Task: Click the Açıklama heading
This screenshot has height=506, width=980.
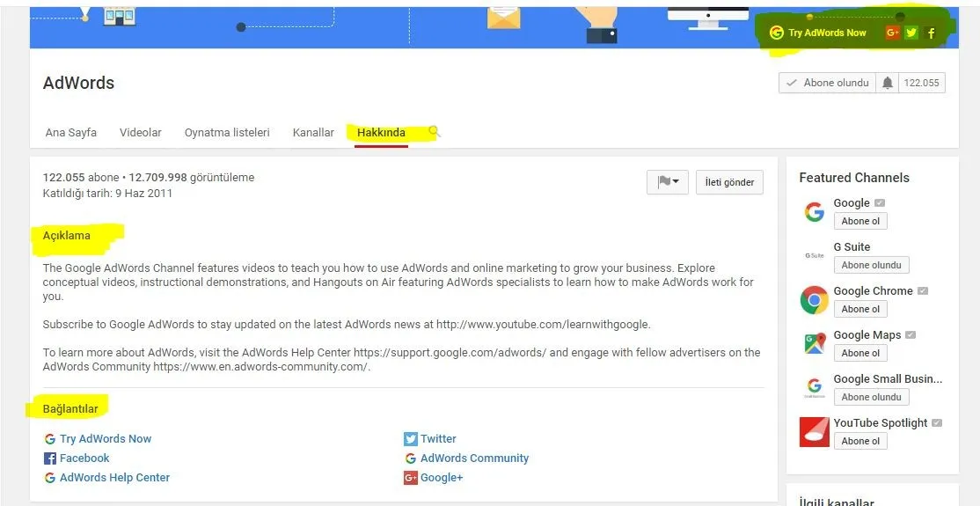Action: pos(66,236)
